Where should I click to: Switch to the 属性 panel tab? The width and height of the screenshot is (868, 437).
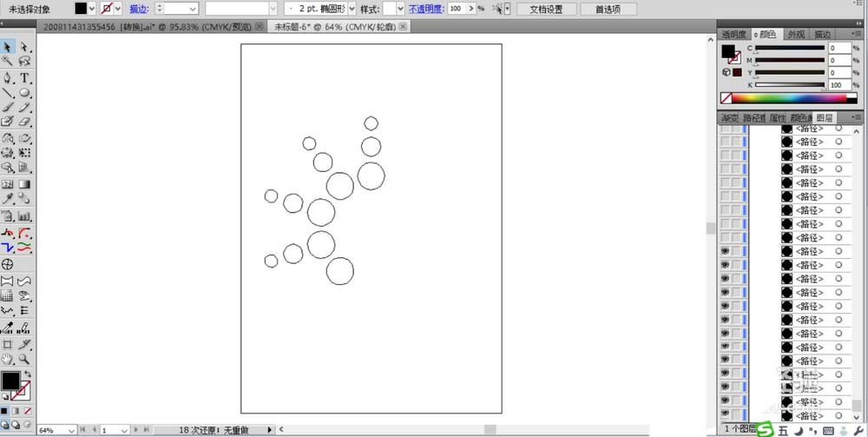(777, 118)
